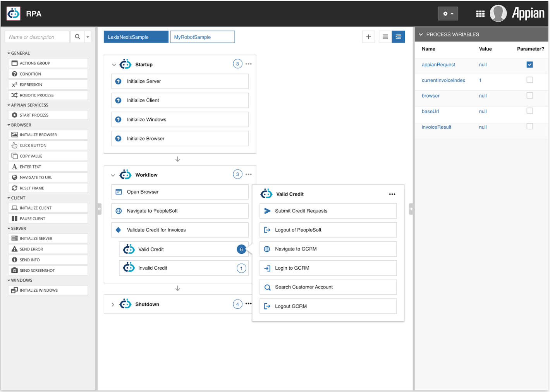Collapse the Startup group chevron

click(114, 64)
